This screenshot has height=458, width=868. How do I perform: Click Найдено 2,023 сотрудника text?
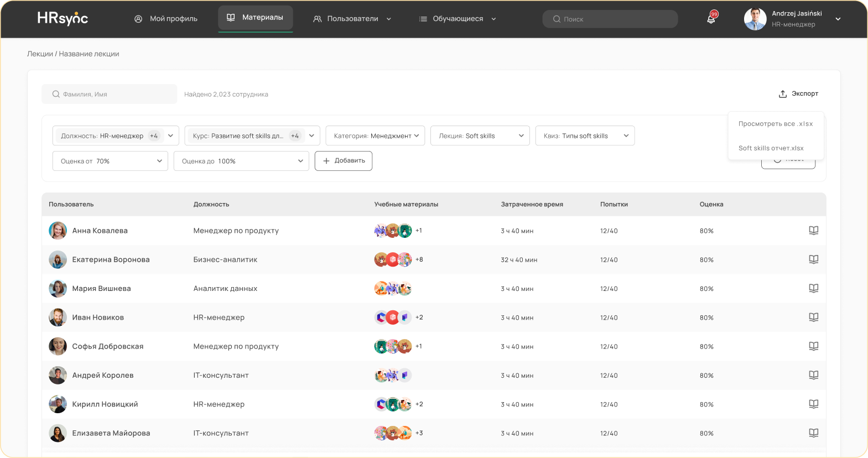[226, 95]
